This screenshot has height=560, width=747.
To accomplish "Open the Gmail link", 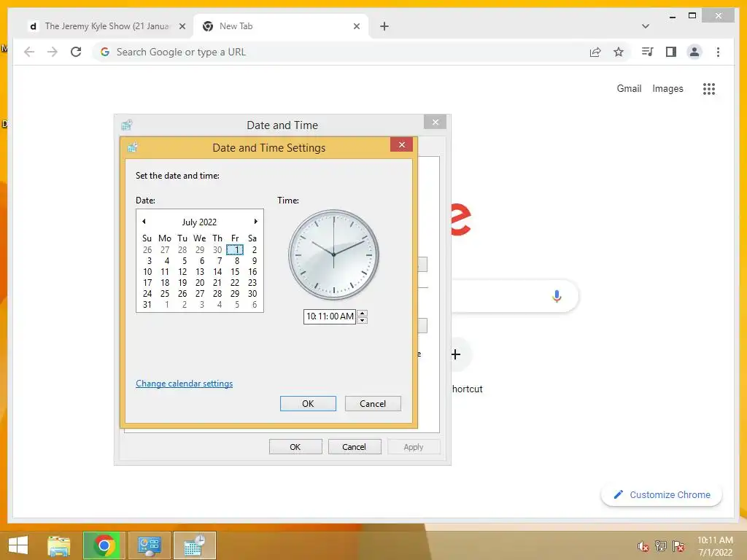I will pyautogui.click(x=629, y=88).
